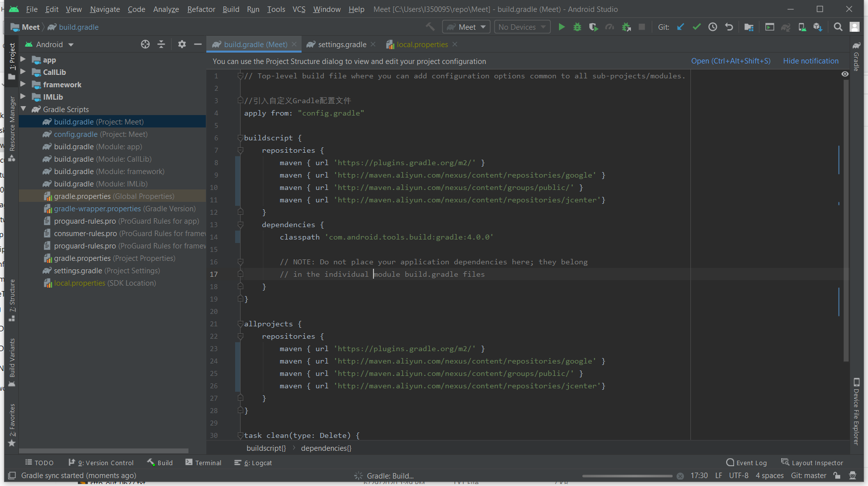Open Device File Explorer side panel
The width and height of the screenshot is (868, 486).
[x=856, y=412]
